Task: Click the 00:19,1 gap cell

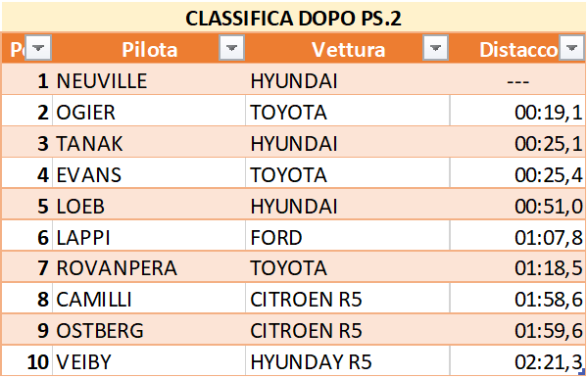Action: pos(517,111)
